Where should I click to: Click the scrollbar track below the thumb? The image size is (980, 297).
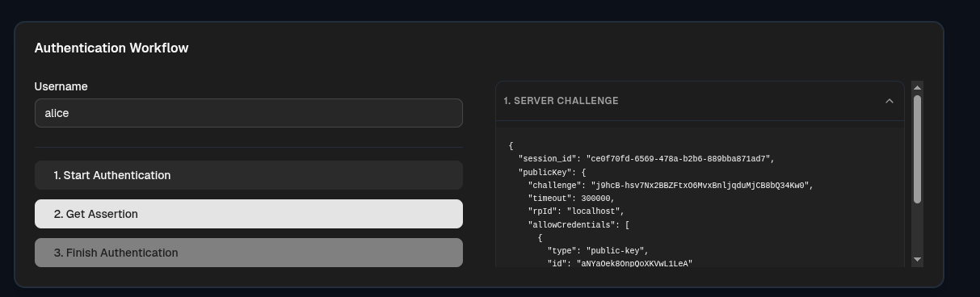(917, 229)
